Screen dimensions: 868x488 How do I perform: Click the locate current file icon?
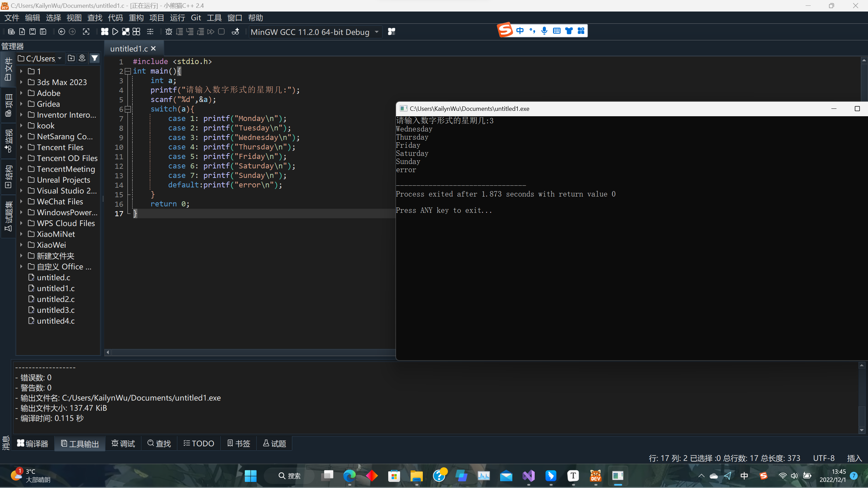click(x=82, y=58)
